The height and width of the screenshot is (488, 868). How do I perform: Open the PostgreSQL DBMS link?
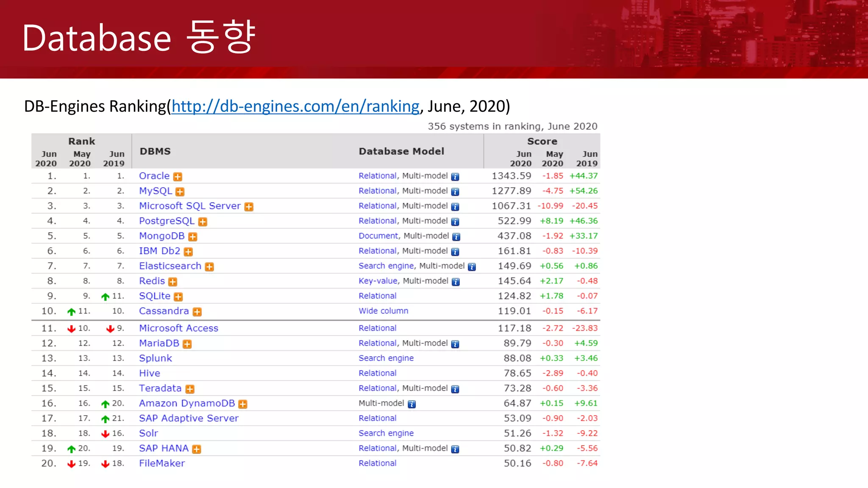tap(167, 221)
